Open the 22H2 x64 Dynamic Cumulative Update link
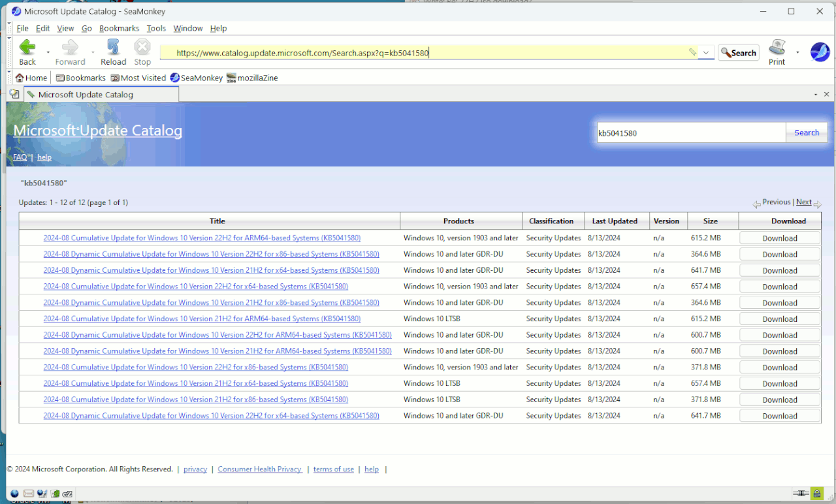 (211, 415)
